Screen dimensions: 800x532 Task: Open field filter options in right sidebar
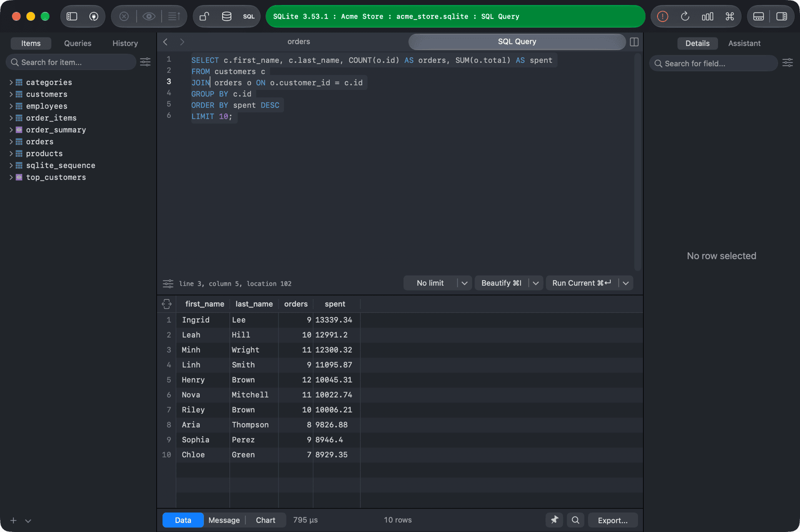(787, 63)
